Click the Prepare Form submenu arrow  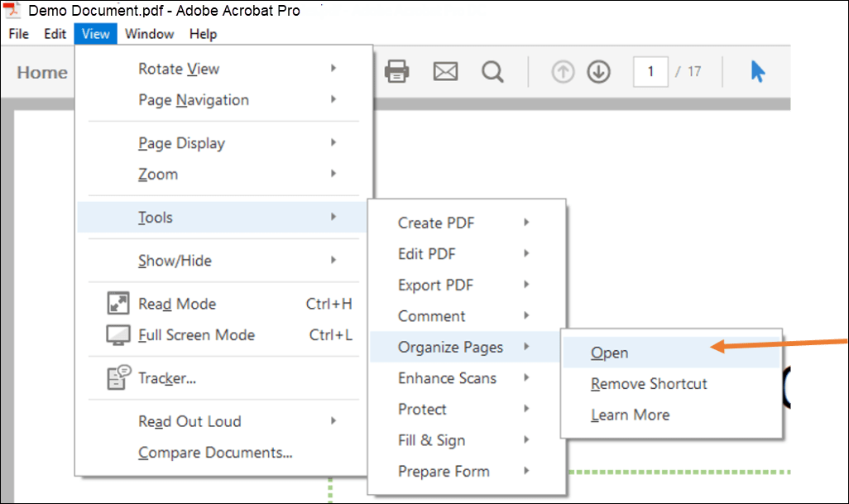tap(526, 470)
